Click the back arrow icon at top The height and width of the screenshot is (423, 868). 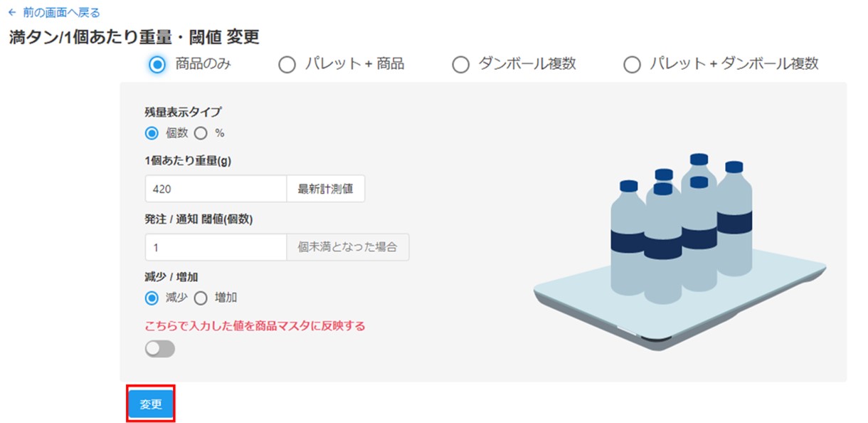click(12, 13)
